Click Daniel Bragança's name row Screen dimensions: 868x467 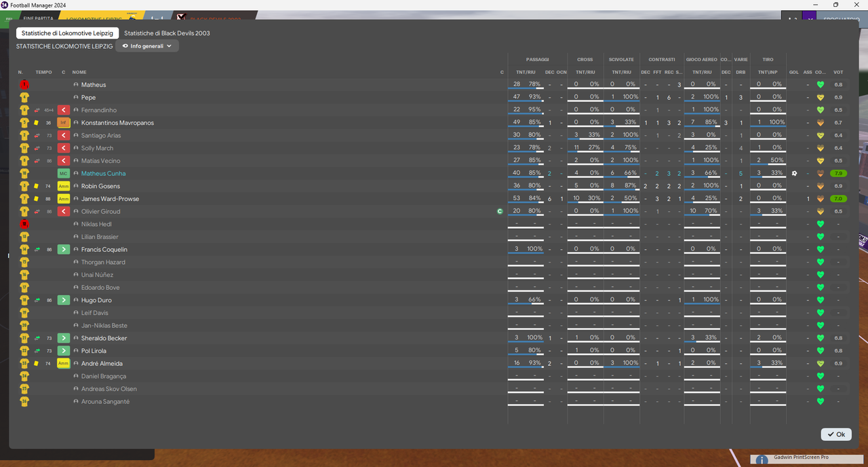point(104,376)
